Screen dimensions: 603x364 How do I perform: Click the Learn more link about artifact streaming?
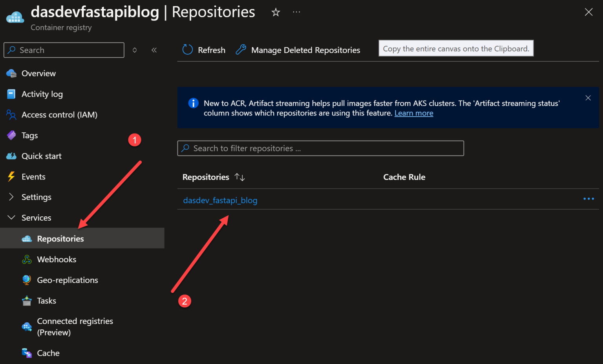pos(414,113)
